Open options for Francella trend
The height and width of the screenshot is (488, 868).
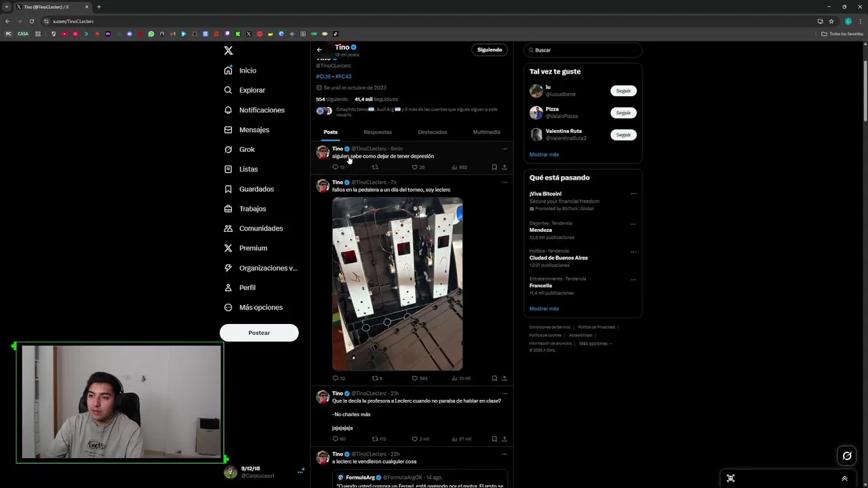click(633, 279)
